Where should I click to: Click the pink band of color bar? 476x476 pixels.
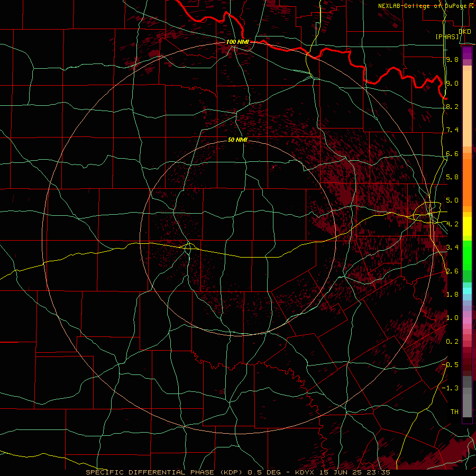coord(467,321)
